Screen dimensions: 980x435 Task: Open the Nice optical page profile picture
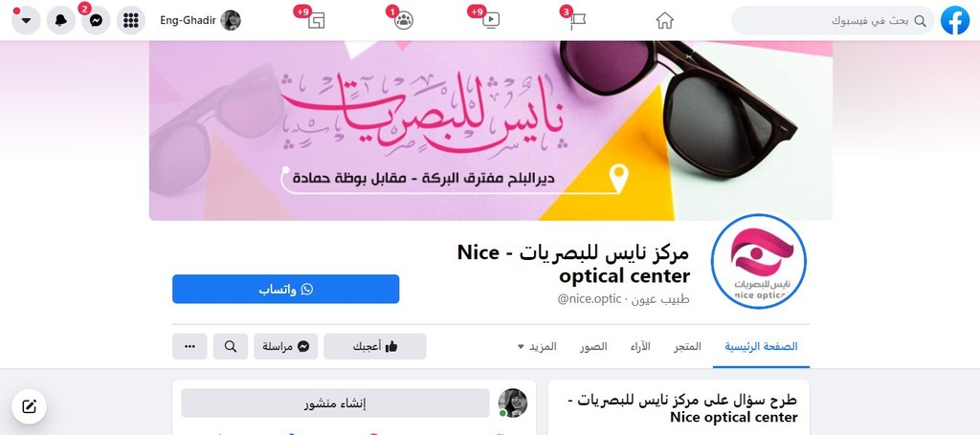click(x=759, y=261)
